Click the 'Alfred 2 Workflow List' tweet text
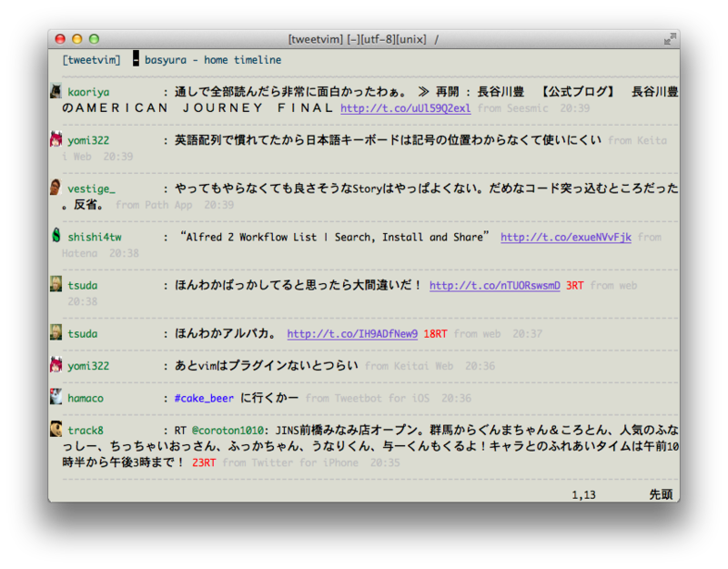This screenshot has width=728, height=569. tap(334, 238)
